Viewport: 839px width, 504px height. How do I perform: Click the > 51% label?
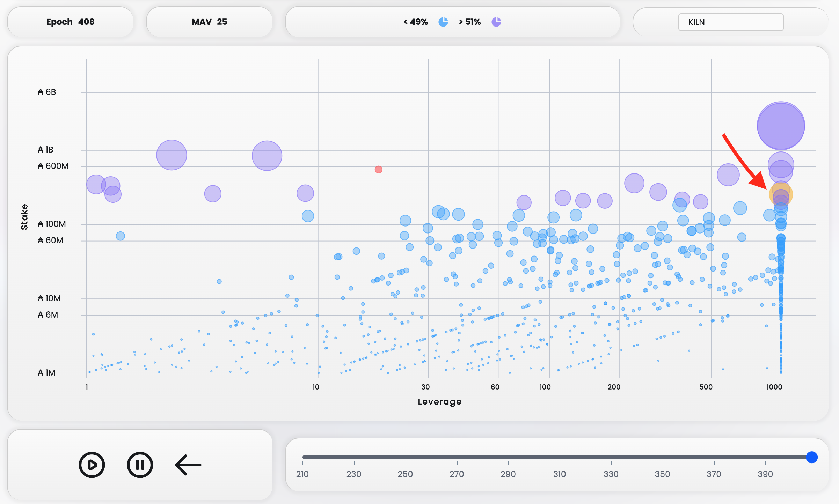coord(470,22)
